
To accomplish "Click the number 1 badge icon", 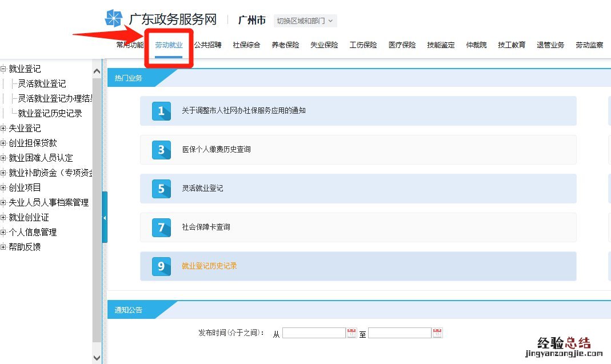I will tap(161, 111).
